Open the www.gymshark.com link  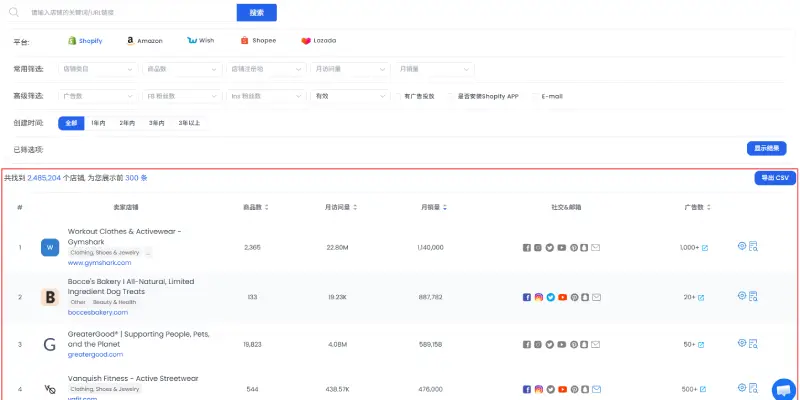[99, 263]
